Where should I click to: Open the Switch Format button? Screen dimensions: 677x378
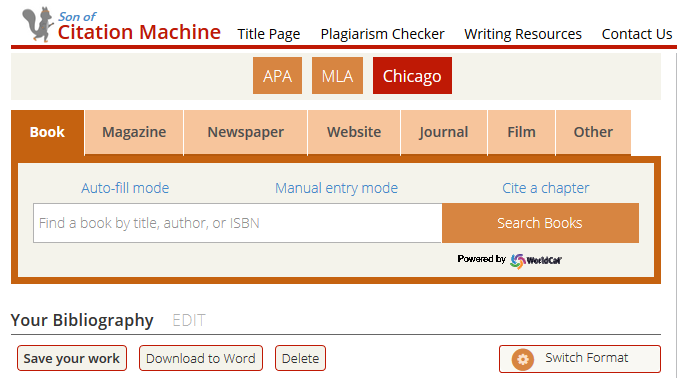[x=580, y=359]
